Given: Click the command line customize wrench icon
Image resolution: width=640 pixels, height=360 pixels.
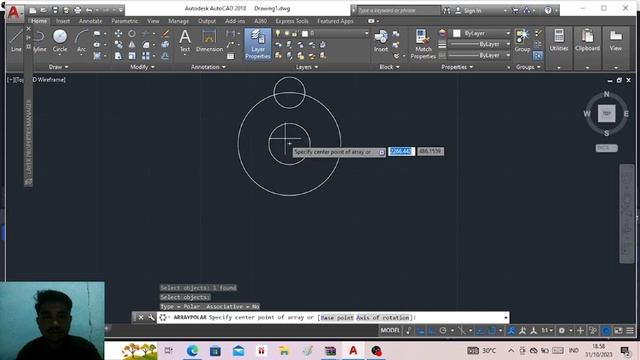Looking at the screenshot, I should click(151, 317).
